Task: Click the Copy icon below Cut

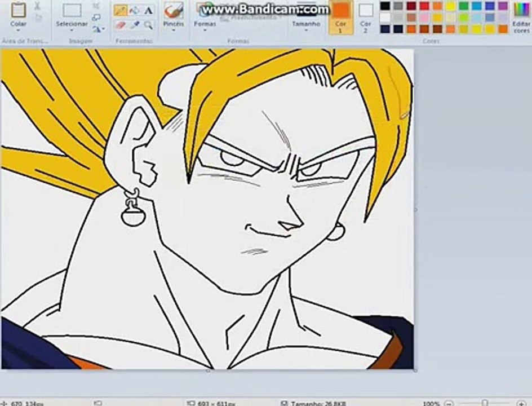Action: coord(38,17)
